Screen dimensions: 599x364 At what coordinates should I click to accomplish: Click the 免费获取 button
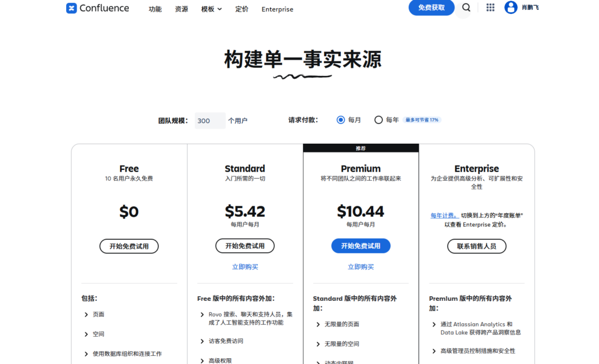coord(431,8)
